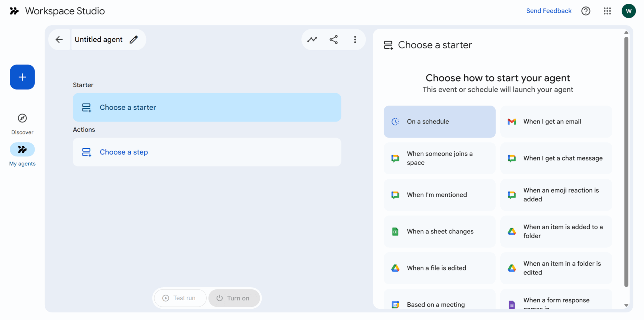Choose the When I get an email starter
The width and height of the screenshot is (644, 320).
coord(556,122)
